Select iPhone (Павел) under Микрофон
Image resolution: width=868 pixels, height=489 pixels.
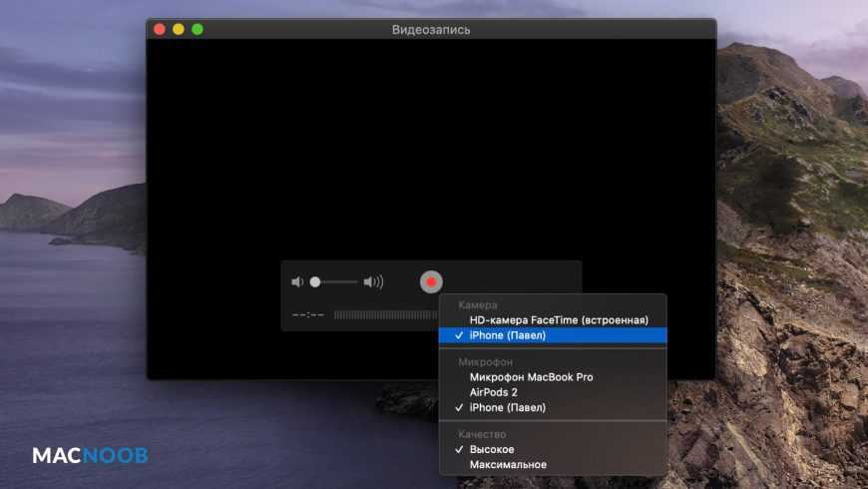tap(508, 408)
